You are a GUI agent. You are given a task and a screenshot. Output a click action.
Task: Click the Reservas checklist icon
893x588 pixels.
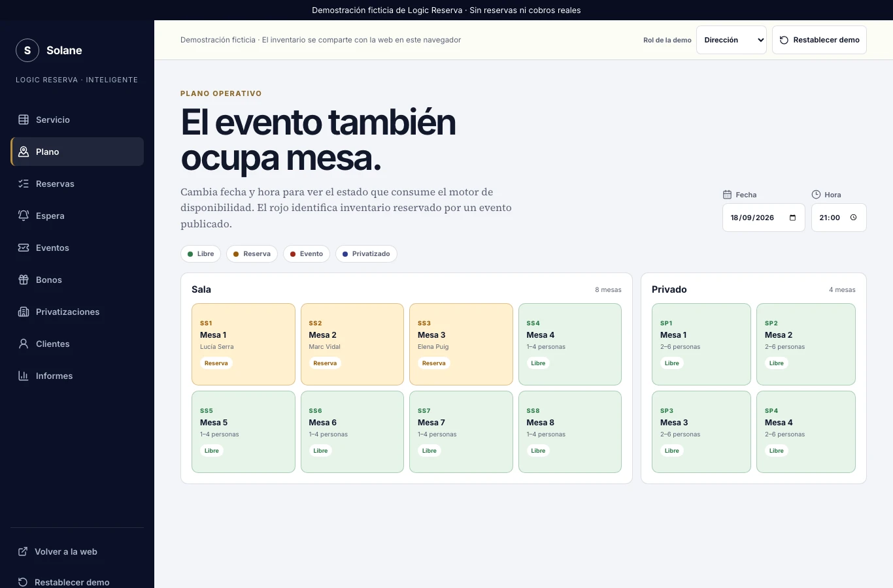click(x=24, y=184)
